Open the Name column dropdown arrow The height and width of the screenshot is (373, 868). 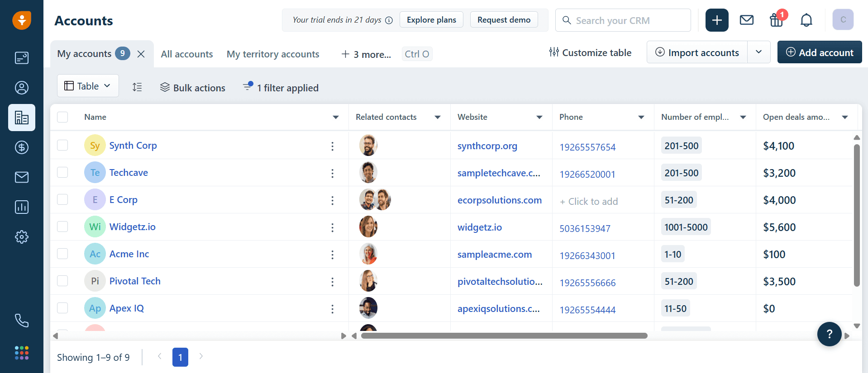(x=336, y=117)
